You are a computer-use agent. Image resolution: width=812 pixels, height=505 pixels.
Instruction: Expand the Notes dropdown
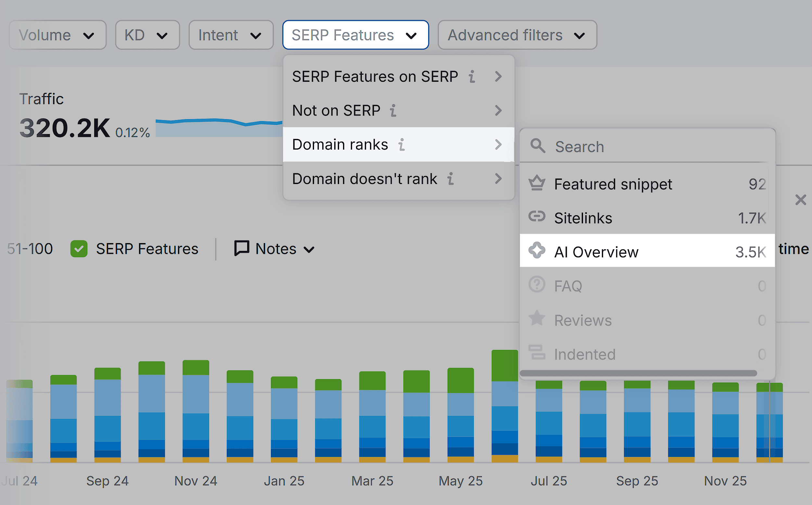pos(309,249)
